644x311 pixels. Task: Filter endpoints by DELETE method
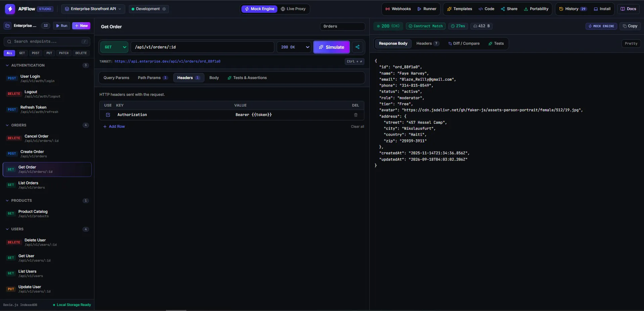(x=81, y=53)
